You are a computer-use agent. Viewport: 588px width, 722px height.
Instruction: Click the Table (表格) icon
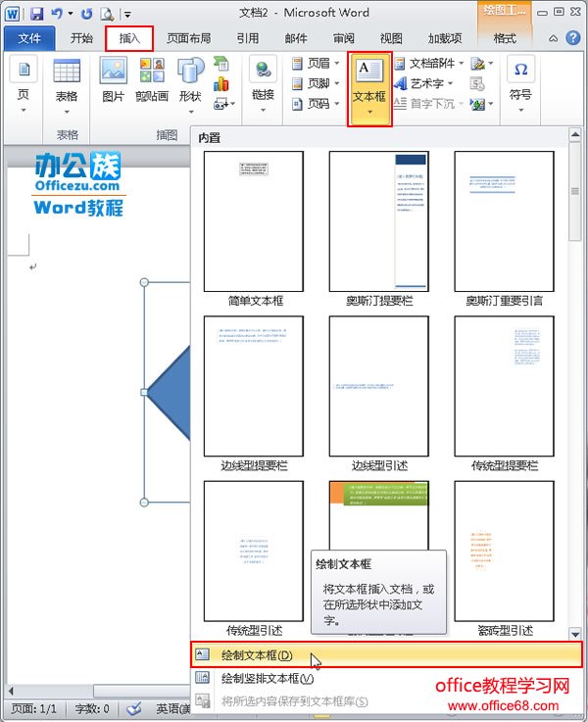[x=67, y=85]
